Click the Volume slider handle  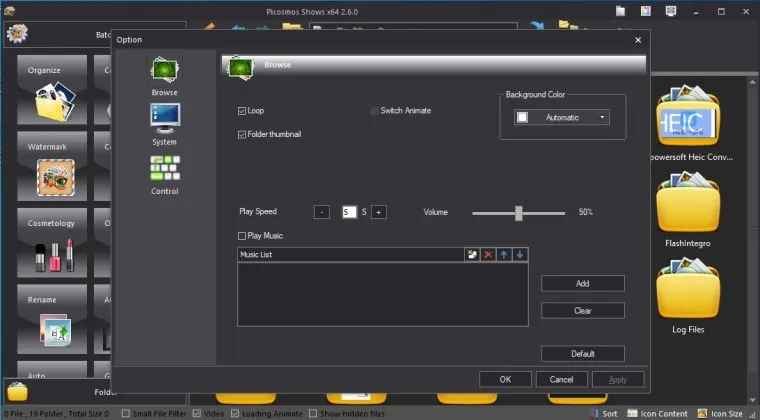519,213
